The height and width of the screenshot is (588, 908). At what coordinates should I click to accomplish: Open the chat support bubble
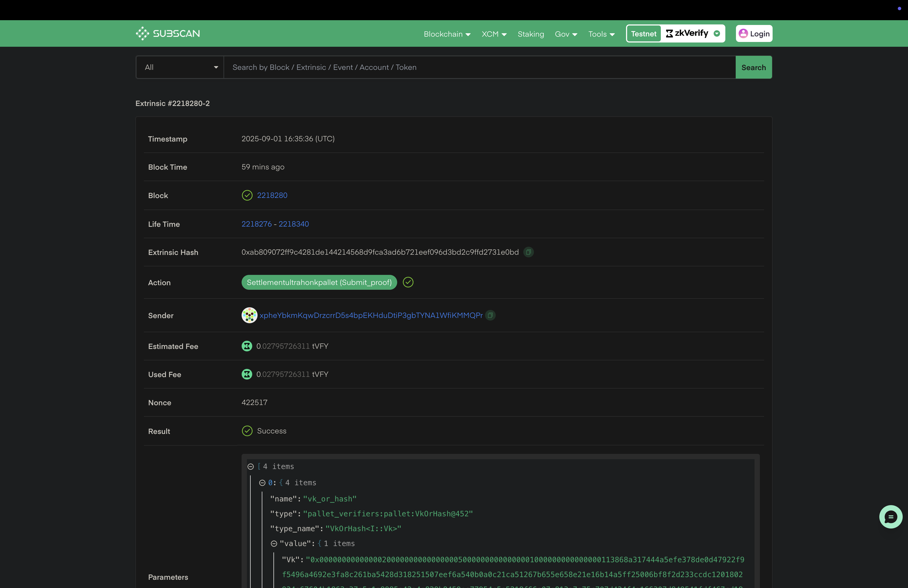click(890, 517)
